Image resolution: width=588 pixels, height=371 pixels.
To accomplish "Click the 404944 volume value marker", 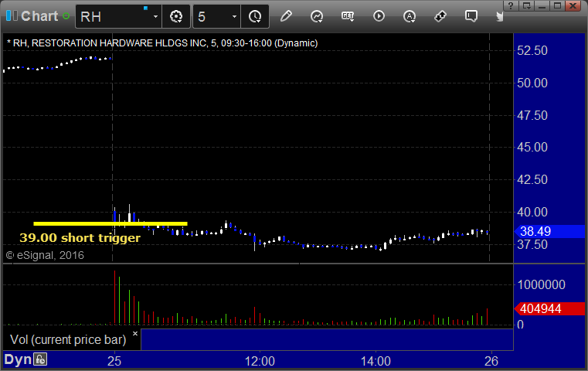I will coord(549,308).
